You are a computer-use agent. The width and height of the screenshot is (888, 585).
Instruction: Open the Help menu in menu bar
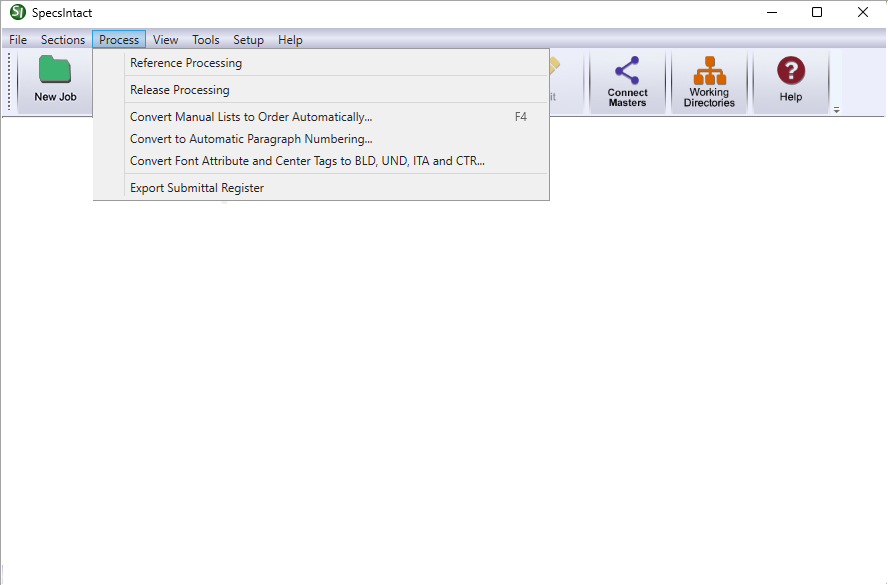tap(290, 40)
